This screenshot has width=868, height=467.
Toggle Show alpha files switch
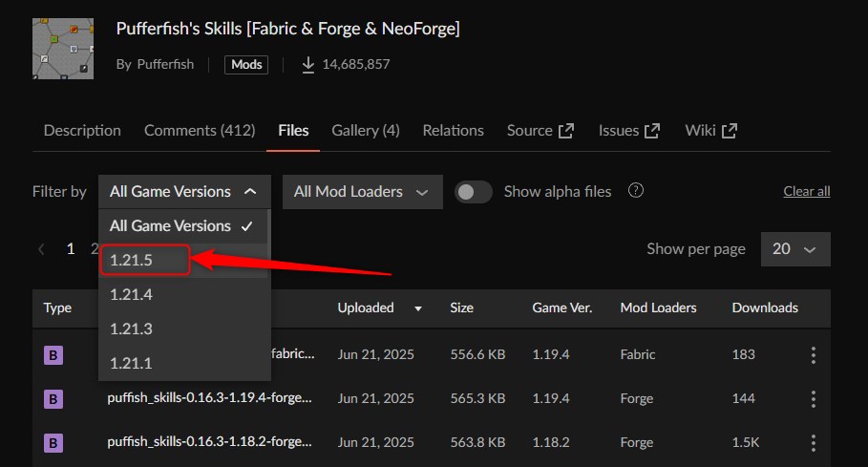click(474, 192)
